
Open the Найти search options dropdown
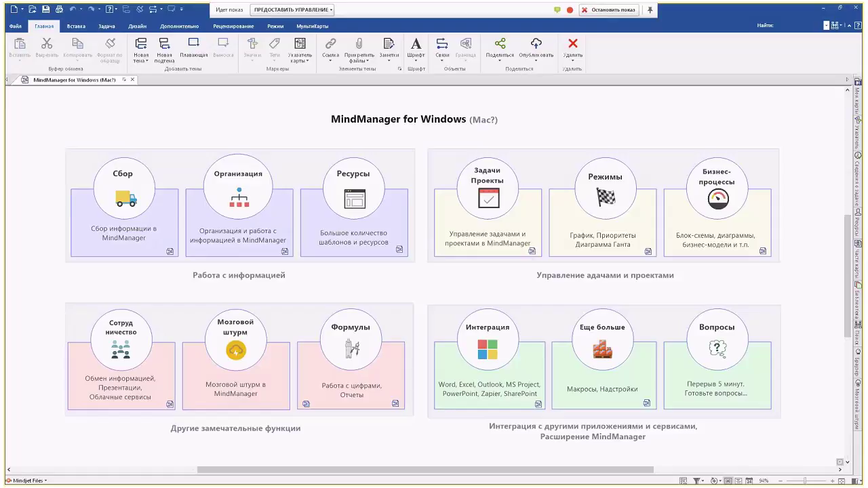[841, 25]
